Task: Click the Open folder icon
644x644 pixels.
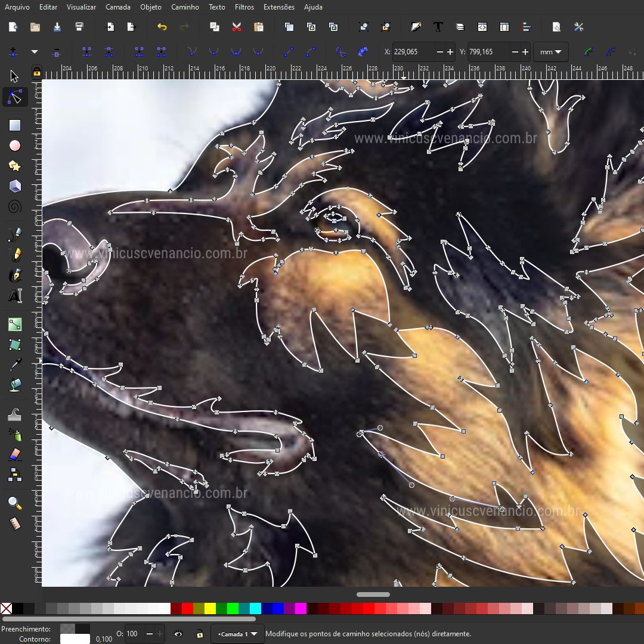Action: tap(35, 27)
